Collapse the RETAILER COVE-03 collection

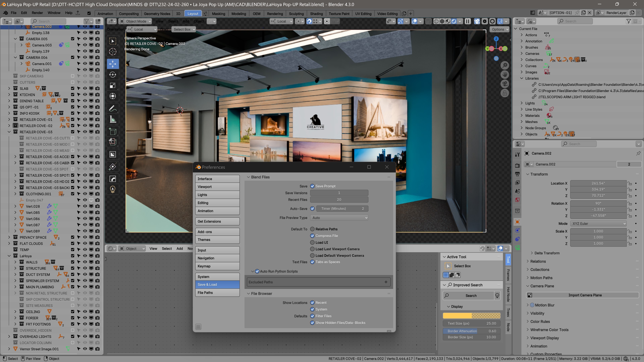[9, 132]
